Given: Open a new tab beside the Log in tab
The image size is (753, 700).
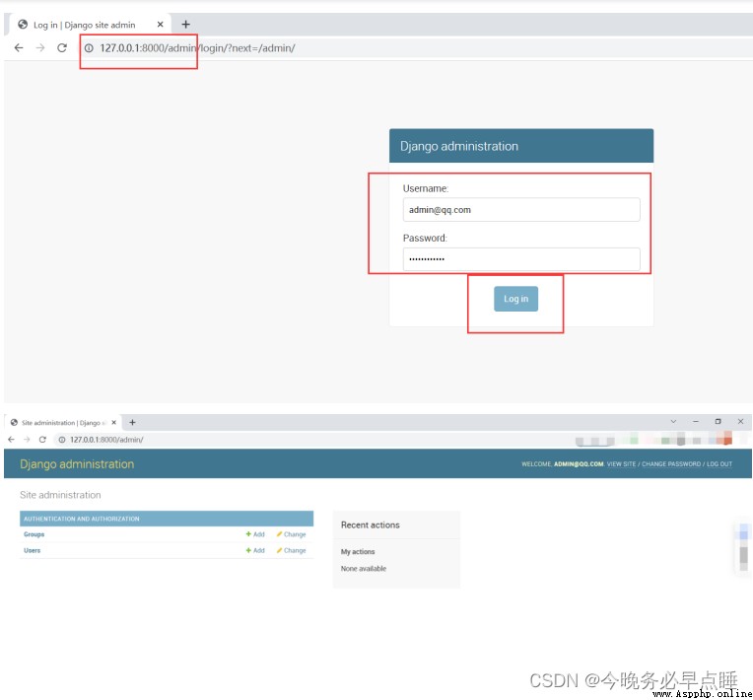Looking at the screenshot, I should [x=186, y=24].
